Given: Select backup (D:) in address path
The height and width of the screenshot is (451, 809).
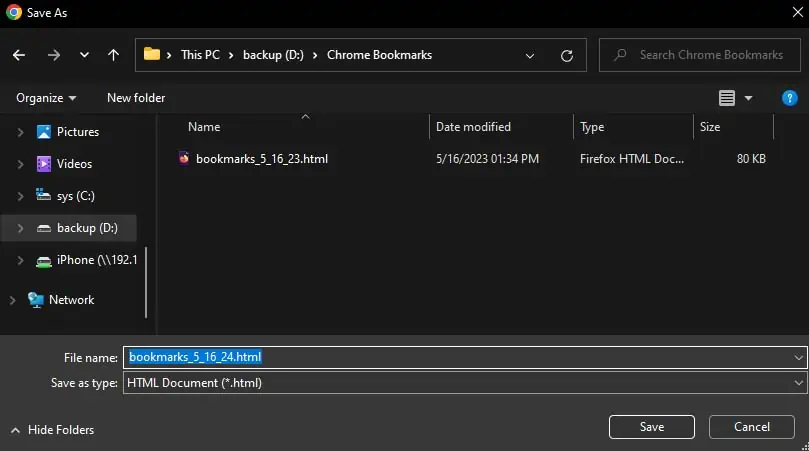Looking at the screenshot, I should 273,55.
